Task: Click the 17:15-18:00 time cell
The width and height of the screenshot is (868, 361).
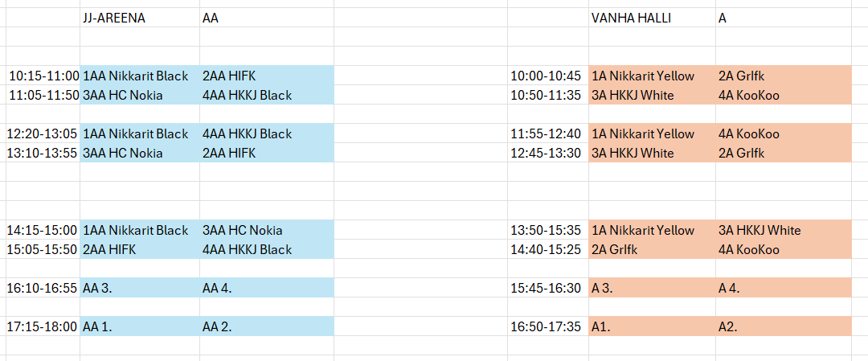Action: (44, 327)
